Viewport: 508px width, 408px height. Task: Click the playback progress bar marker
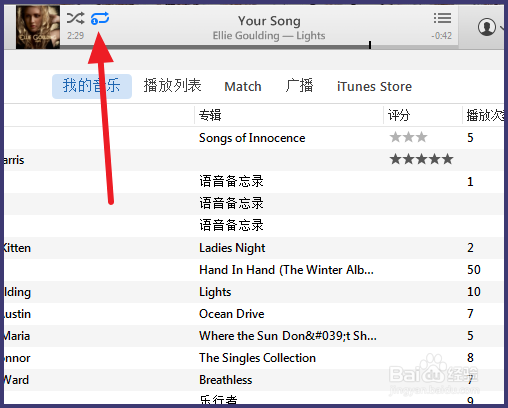[x=370, y=45]
